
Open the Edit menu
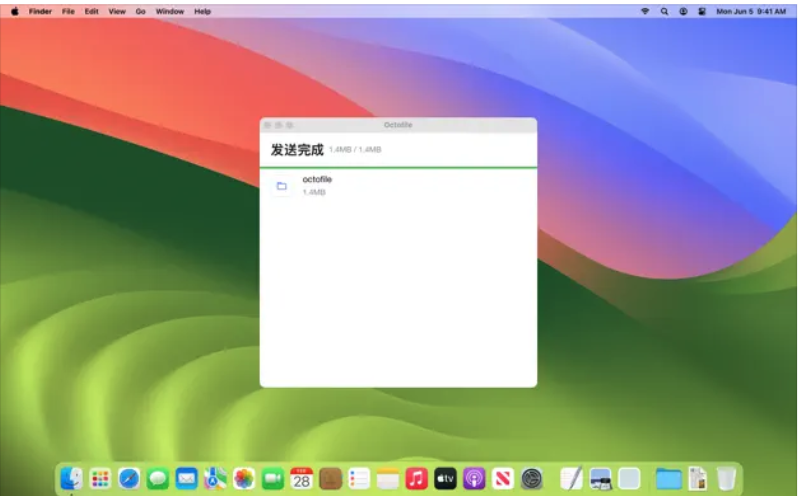click(x=92, y=11)
